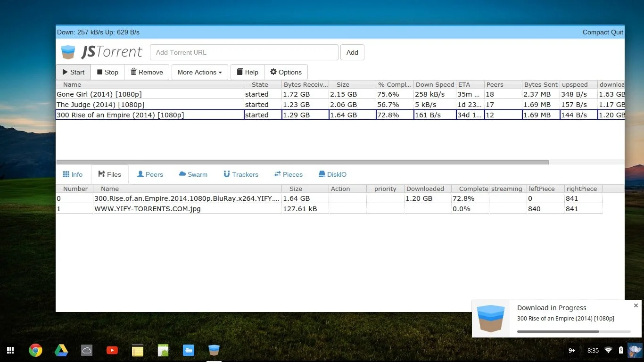This screenshot has height=362, width=644.
Task: Click the Add button
Action: pos(352,52)
